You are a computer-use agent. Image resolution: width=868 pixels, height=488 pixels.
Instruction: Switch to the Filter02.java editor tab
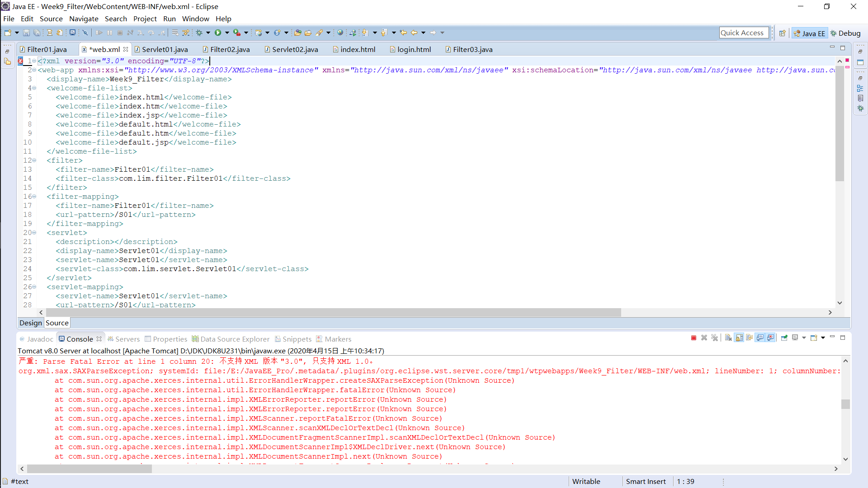click(x=230, y=50)
